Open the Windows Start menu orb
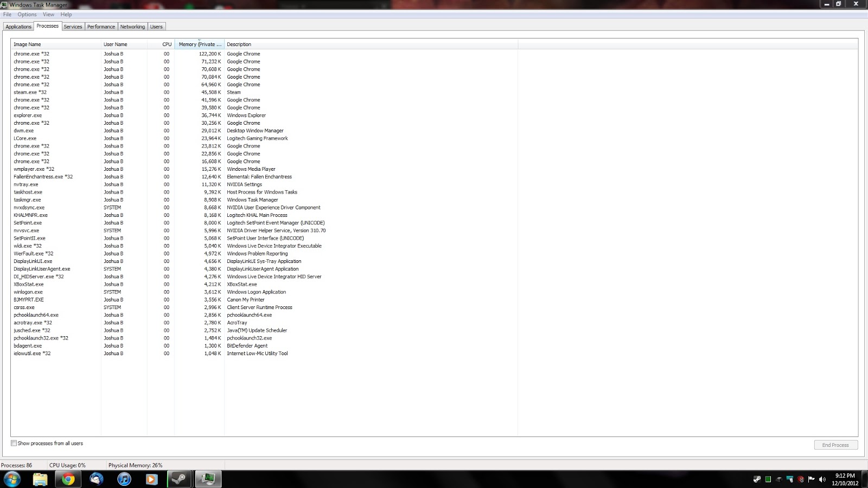Viewport: 868px width, 488px height. click(x=12, y=479)
